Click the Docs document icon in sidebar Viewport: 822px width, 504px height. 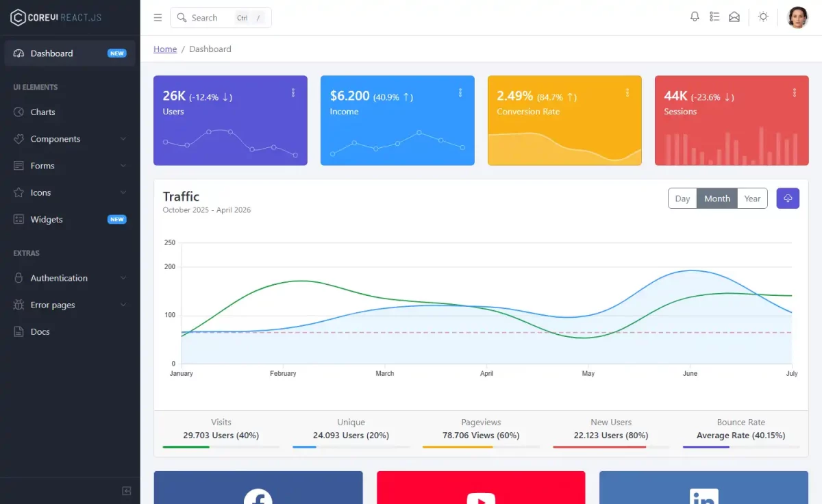click(18, 331)
